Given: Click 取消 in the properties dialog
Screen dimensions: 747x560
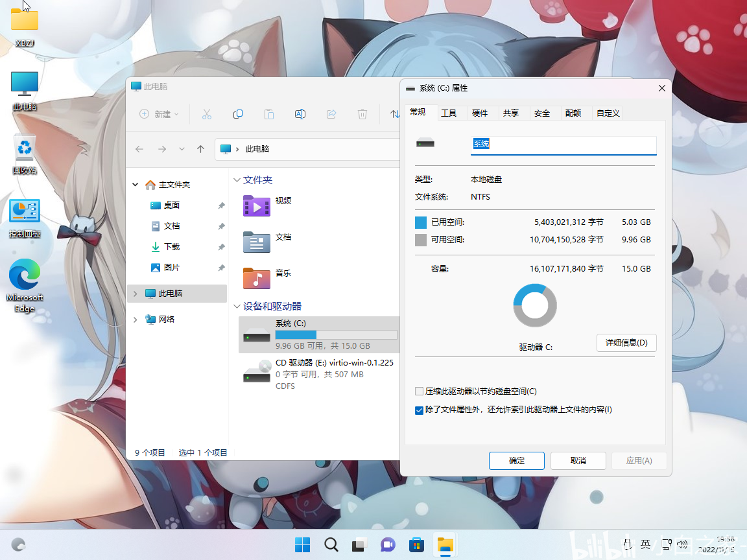Looking at the screenshot, I should click(x=578, y=460).
